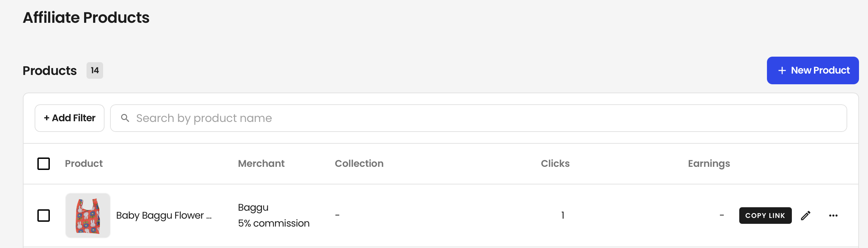The width and height of the screenshot is (868, 248).
Task: Click the Baggu merchant name
Action: click(x=253, y=208)
